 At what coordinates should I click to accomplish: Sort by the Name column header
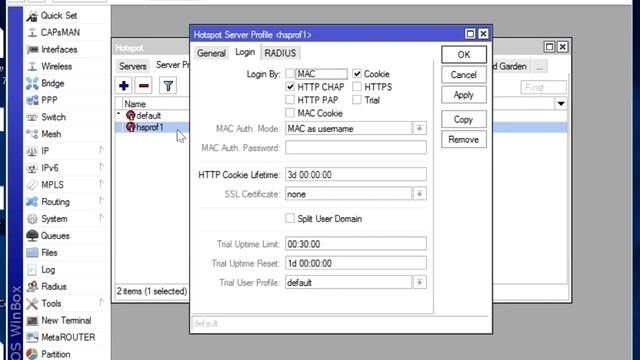coord(156,104)
